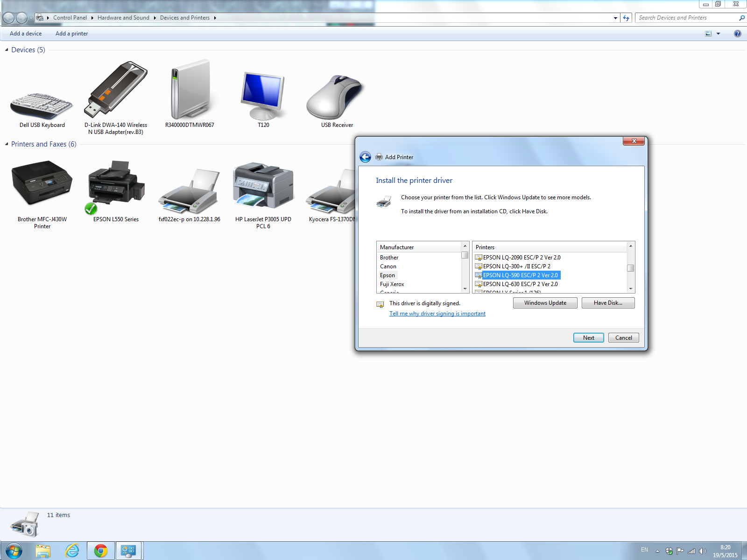Click the Cancel button
The width and height of the screenshot is (747, 560).
coord(624,338)
